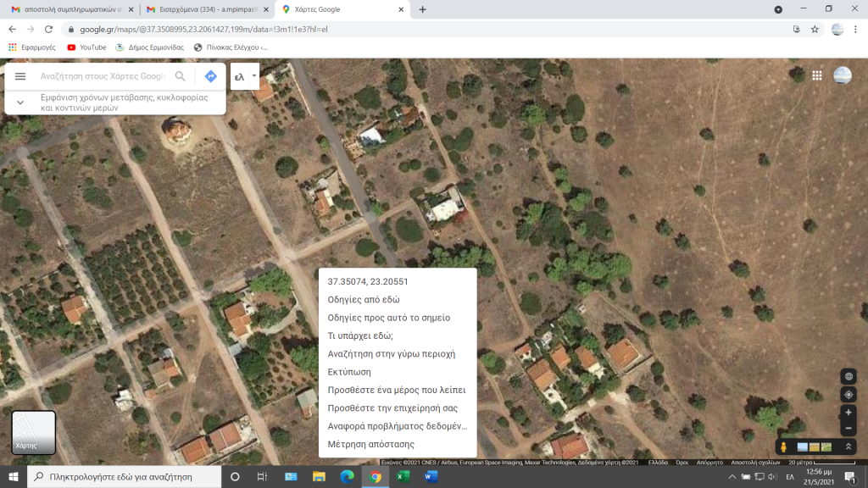Toggle globe view button
The width and height of the screenshot is (868, 488).
tap(849, 377)
